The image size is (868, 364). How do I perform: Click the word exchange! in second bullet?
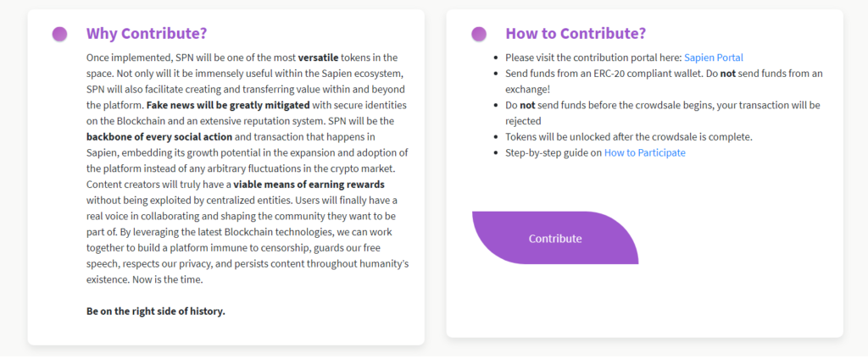tap(527, 89)
